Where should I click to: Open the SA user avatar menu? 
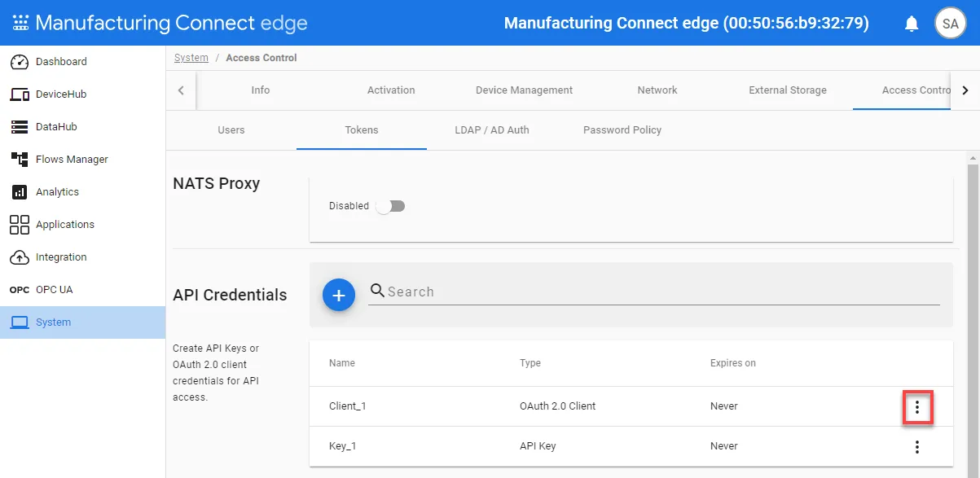point(950,23)
